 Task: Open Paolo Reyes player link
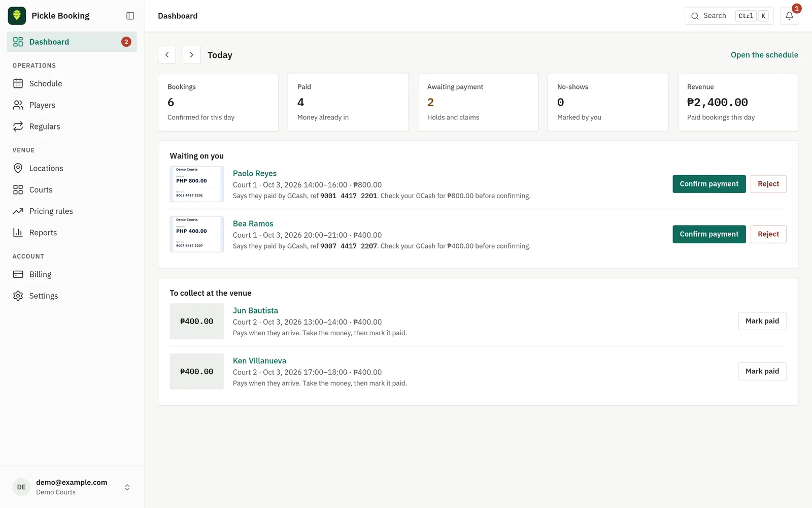pos(255,173)
